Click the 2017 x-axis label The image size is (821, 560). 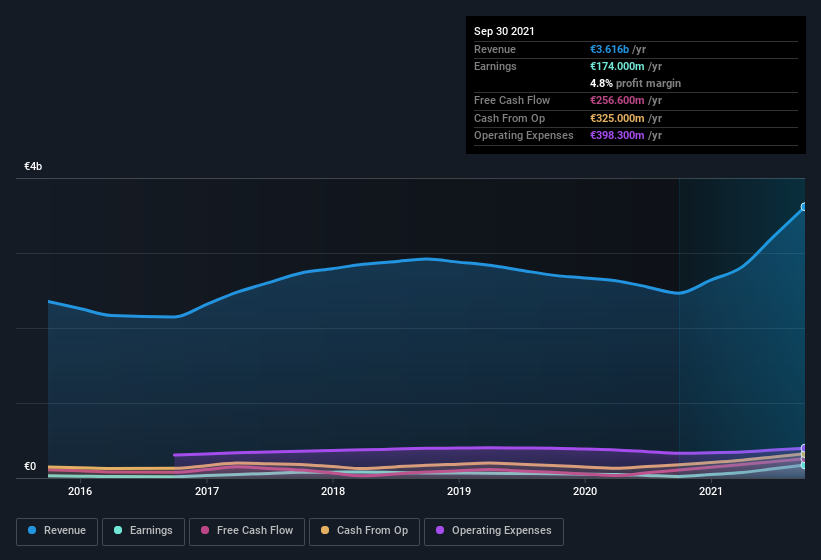point(207,491)
